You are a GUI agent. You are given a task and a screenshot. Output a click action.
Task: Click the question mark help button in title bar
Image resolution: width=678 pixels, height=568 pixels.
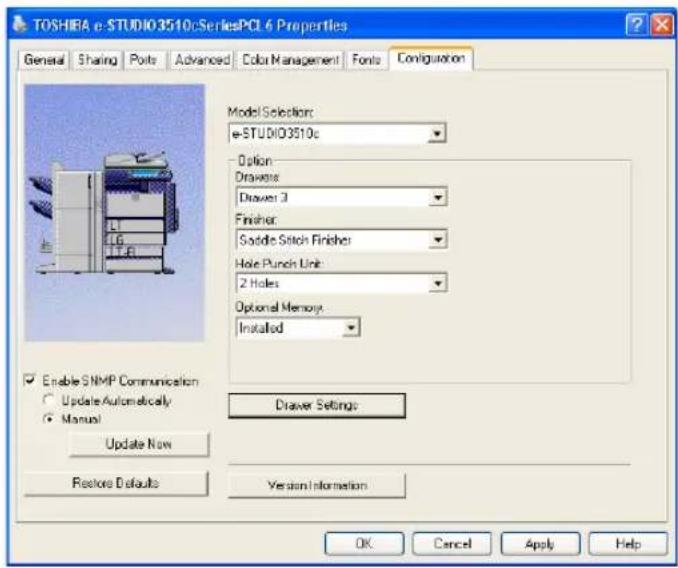(636, 25)
